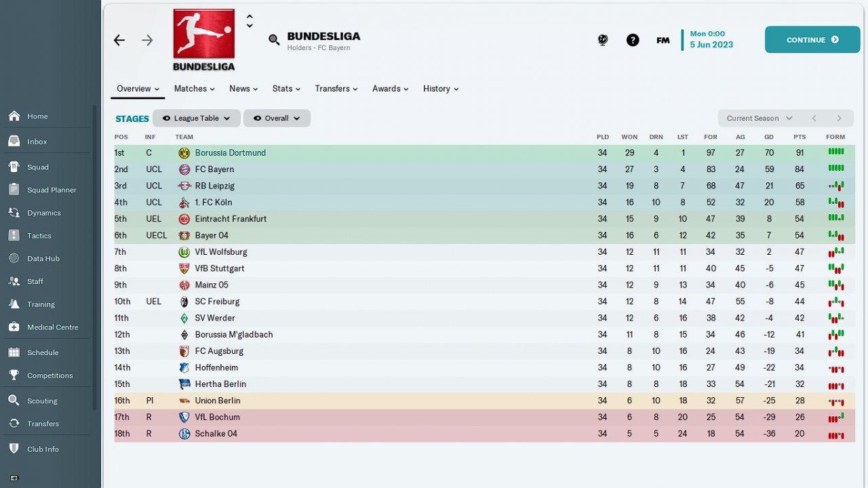Open the Matches tab menu
The image size is (868, 488).
click(x=194, y=89)
